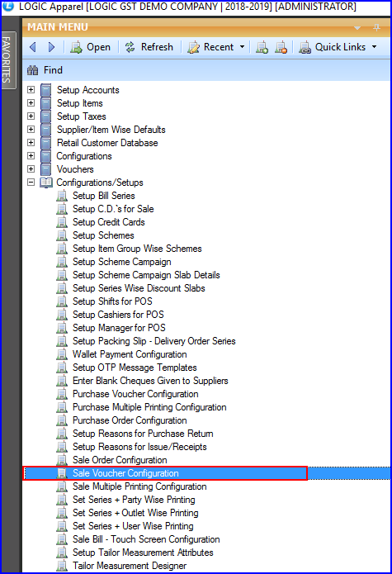Open Setup Manager for POS

pos(119,328)
